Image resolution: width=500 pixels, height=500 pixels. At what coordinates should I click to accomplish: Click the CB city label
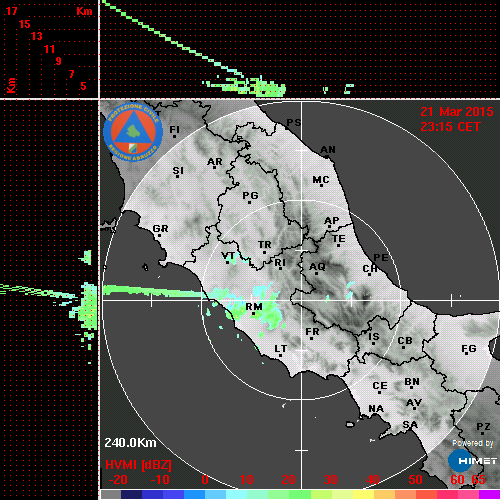(x=405, y=341)
